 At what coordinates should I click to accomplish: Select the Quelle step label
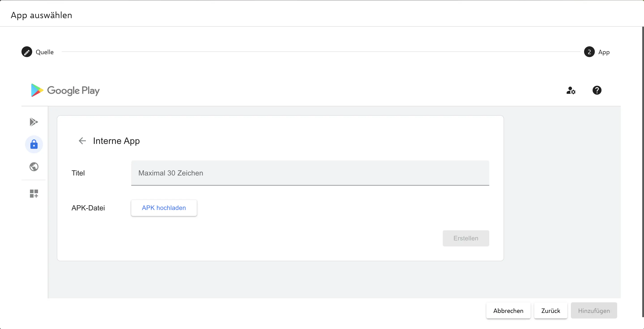tap(44, 52)
